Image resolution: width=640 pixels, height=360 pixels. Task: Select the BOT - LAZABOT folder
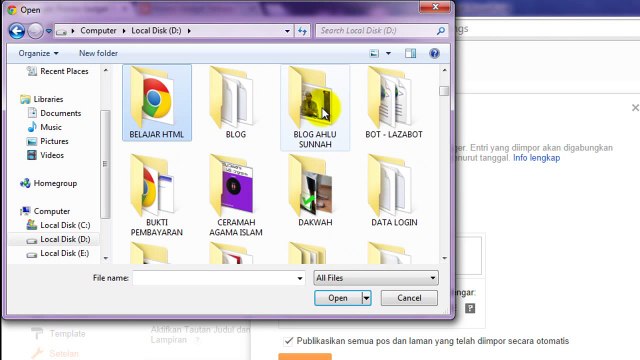point(393,103)
